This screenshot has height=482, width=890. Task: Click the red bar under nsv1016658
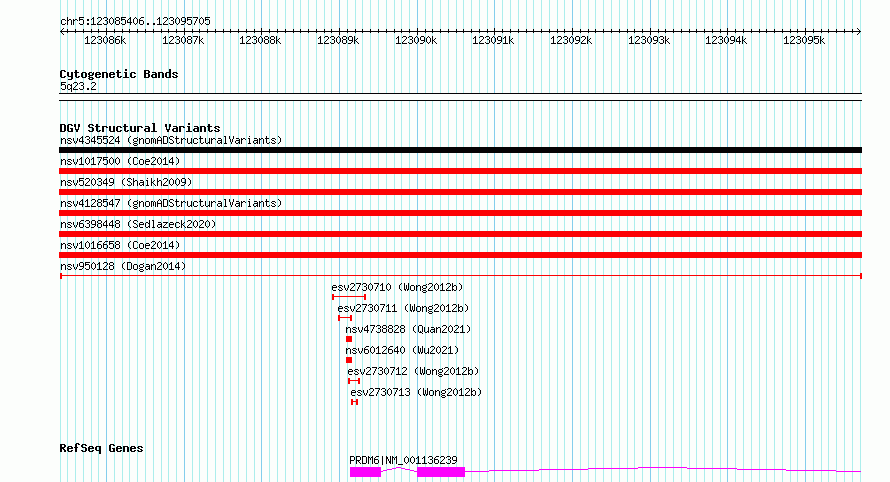click(x=460, y=255)
